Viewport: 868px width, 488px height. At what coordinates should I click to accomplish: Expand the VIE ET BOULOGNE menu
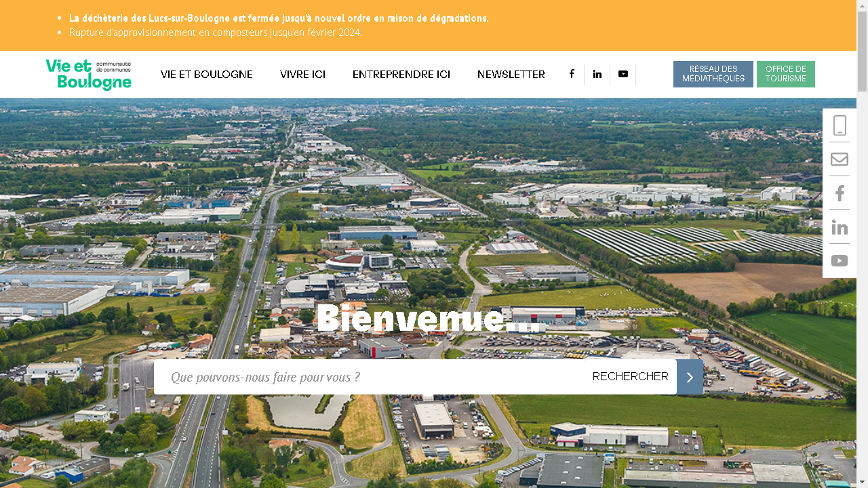[x=206, y=75]
